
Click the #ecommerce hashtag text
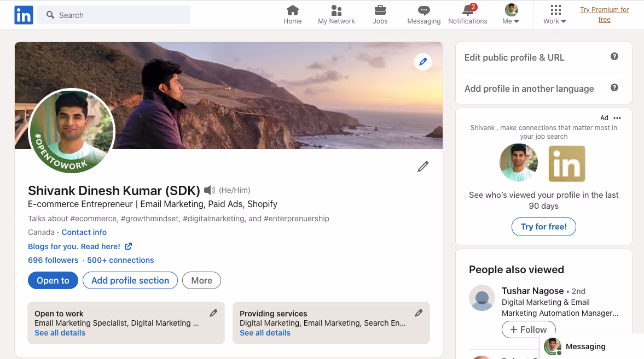[93, 219]
